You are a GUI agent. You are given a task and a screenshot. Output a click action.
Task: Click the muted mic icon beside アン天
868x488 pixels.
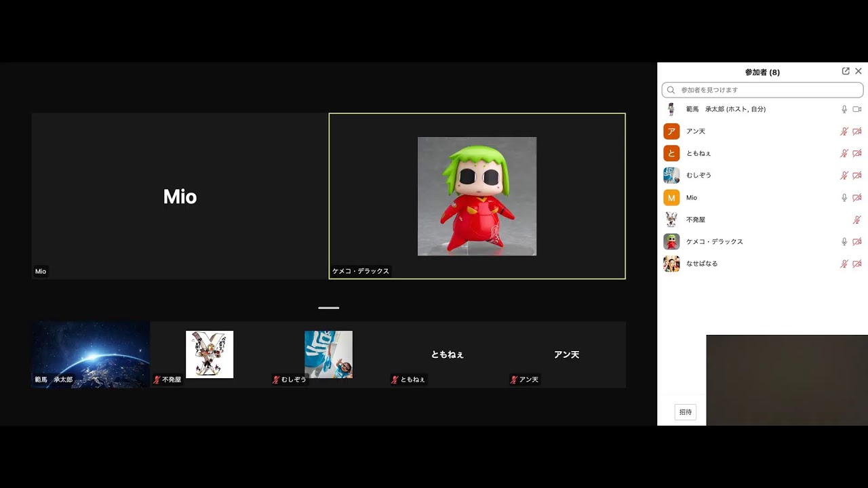(x=844, y=131)
